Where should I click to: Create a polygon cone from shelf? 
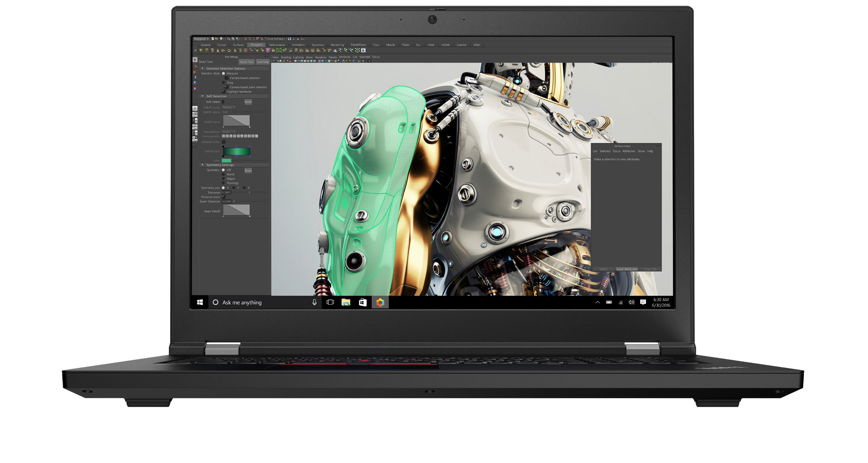218,50
